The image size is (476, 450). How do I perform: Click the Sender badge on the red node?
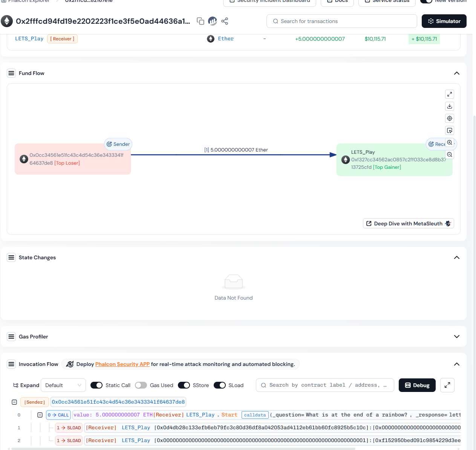point(118,144)
